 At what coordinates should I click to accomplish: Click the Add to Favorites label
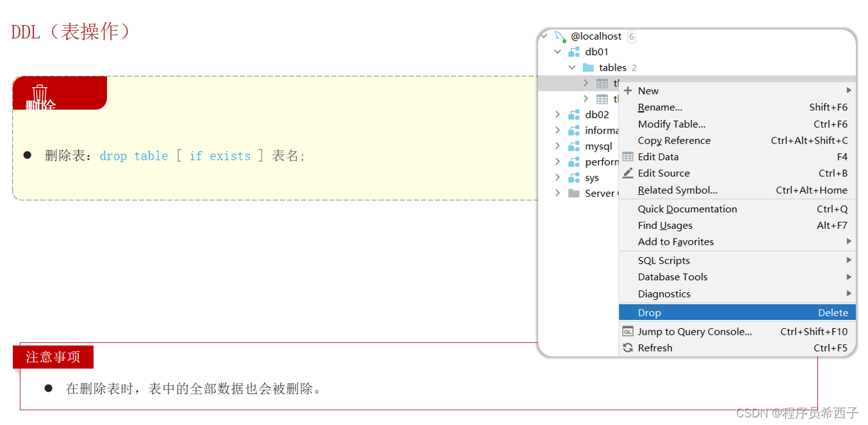pyautogui.click(x=676, y=242)
